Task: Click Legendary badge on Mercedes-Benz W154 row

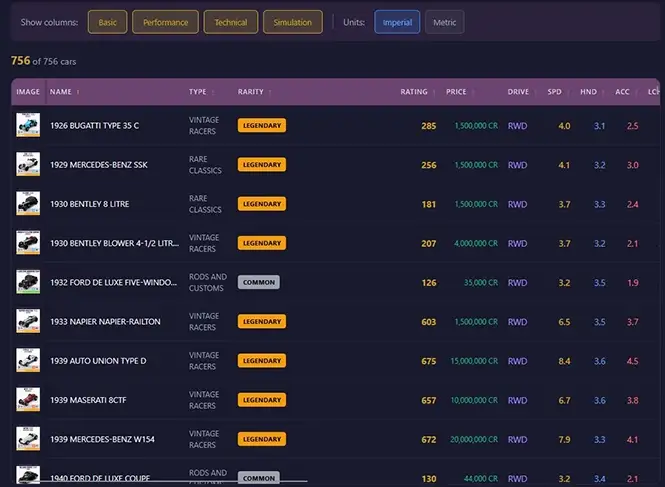Action: click(x=262, y=439)
